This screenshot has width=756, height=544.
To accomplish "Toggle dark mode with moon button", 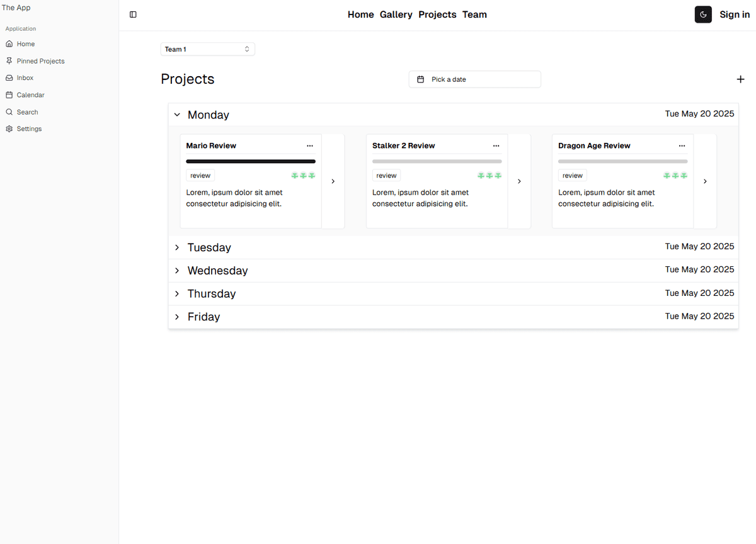I will point(703,14).
